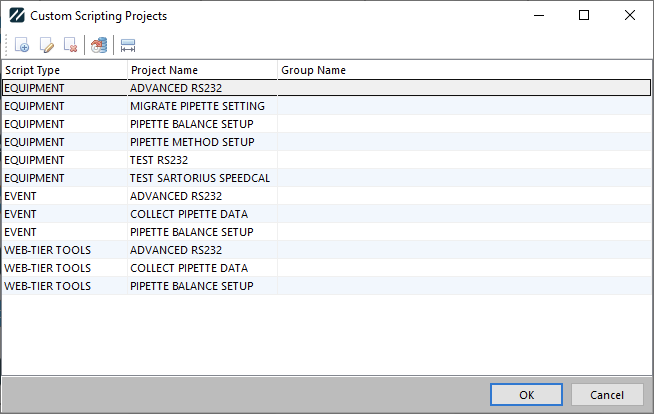The width and height of the screenshot is (654, 414).
Task: Click the refresh database icon
Action: click(x=98, y=45)
